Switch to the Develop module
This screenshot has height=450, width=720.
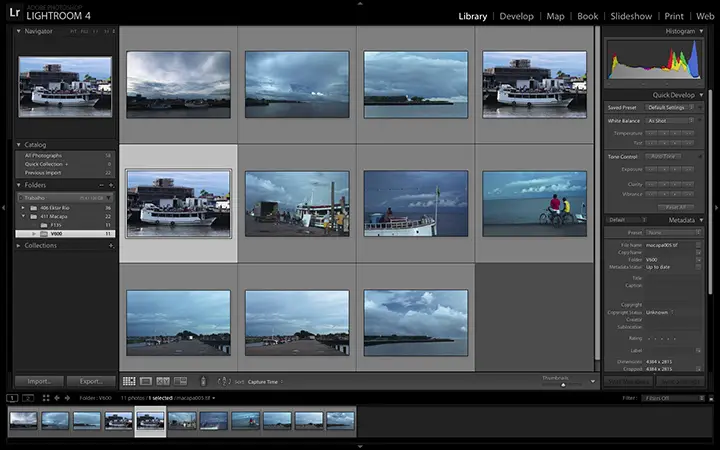[x=517, y=16]
